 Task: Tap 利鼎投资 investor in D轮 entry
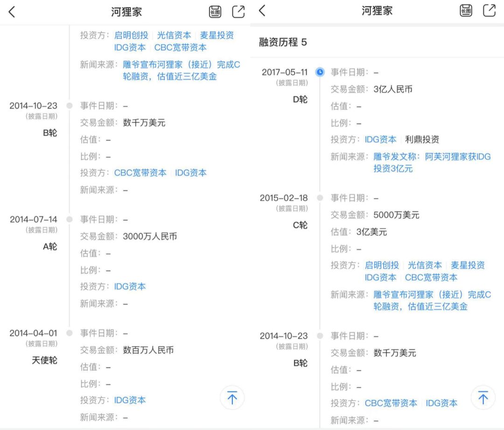pyautogui.click(x=422, y=139)
